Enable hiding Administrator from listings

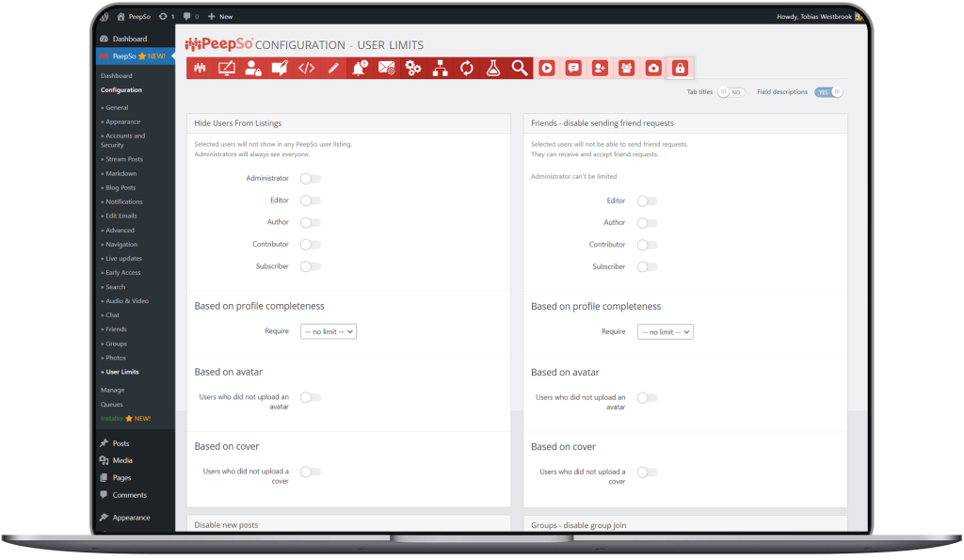click(x=311, y=179)
